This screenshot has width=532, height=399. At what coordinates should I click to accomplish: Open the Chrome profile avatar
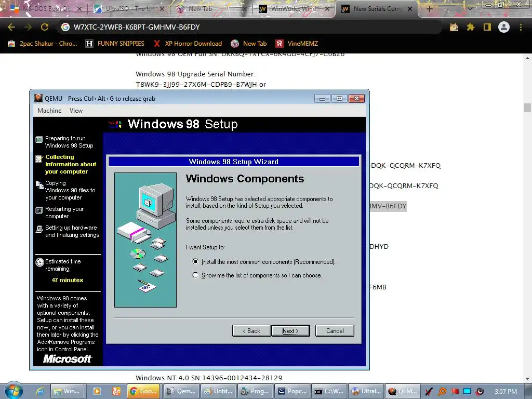click(x=504, y=27)
